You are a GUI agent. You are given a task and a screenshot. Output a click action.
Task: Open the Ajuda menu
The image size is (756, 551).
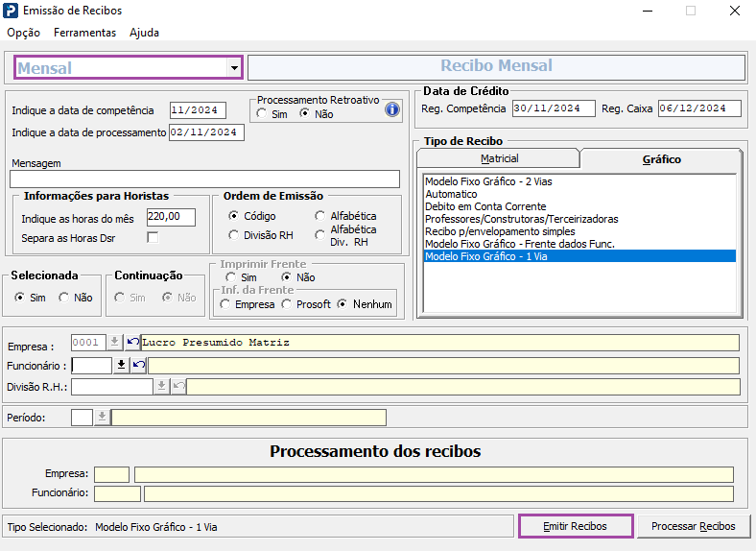(x=144, y=33)
